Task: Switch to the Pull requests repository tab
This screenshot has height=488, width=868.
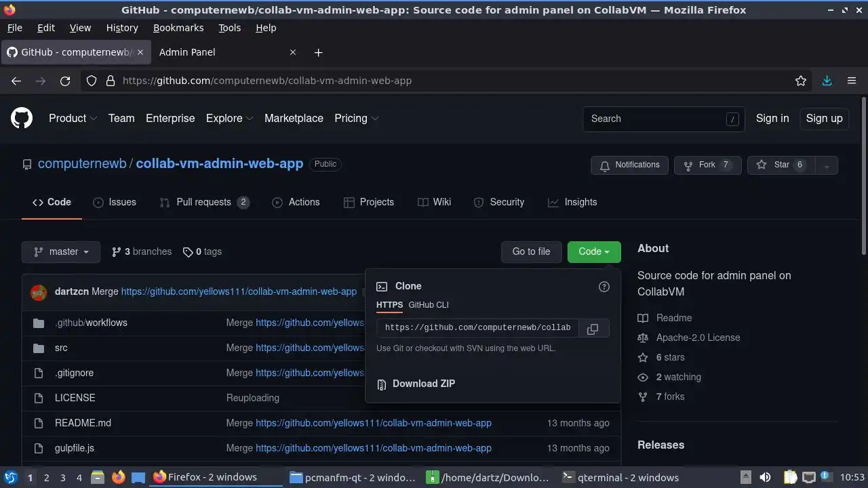Action: pos(204,203)
